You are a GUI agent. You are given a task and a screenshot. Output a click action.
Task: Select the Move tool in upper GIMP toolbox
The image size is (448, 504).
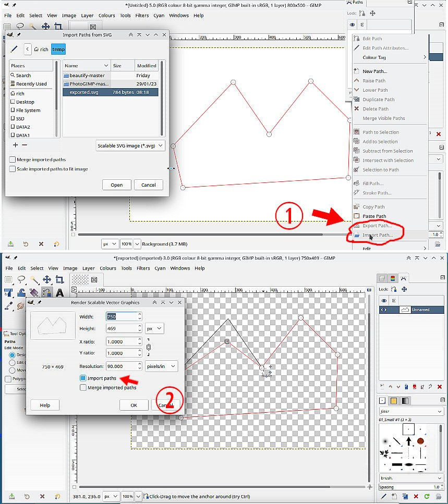pos(46,27)
